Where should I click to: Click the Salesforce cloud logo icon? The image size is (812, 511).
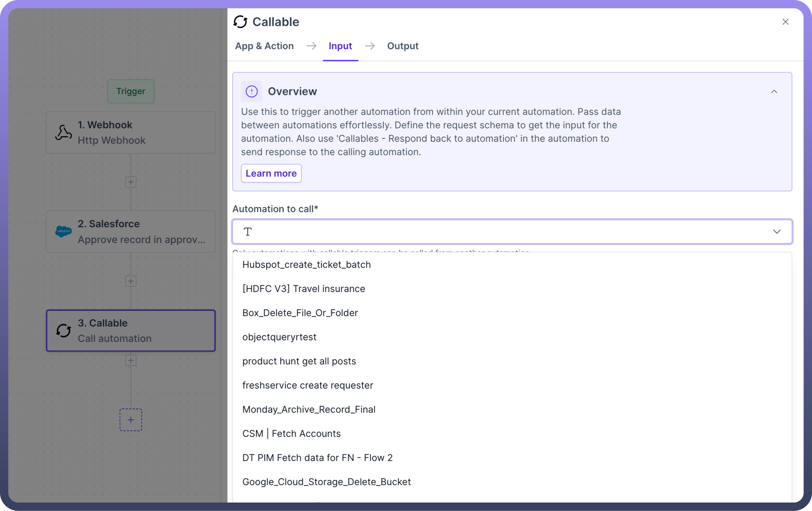[x=63, y=231]
